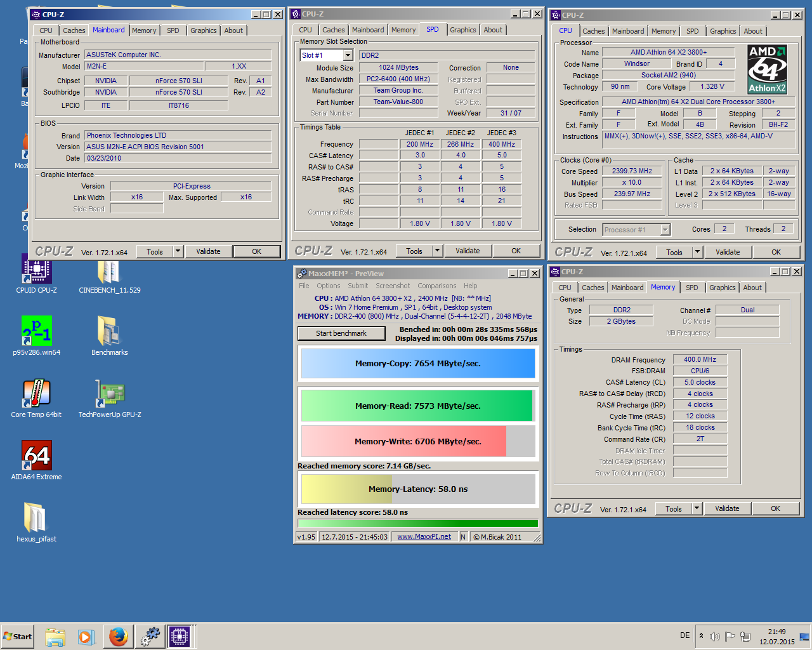The height and width of the screenshot is (650, 812).
Task: Click the green benchmark progress bar
Action: click(x=417, y=524)
